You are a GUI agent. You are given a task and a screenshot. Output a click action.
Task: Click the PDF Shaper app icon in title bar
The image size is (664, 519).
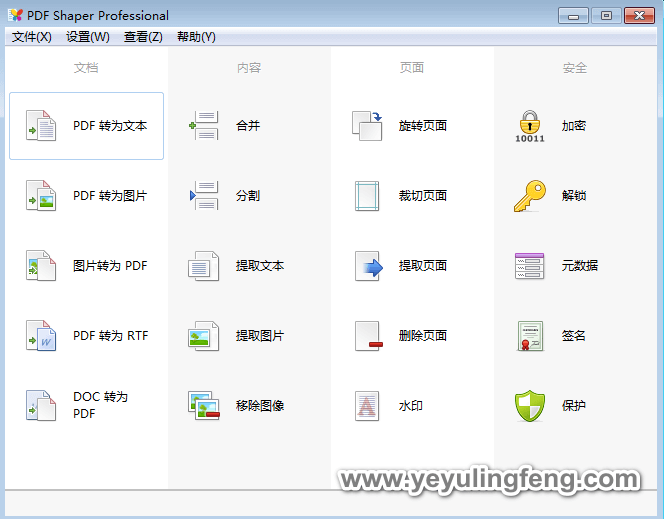click(16, 15)
